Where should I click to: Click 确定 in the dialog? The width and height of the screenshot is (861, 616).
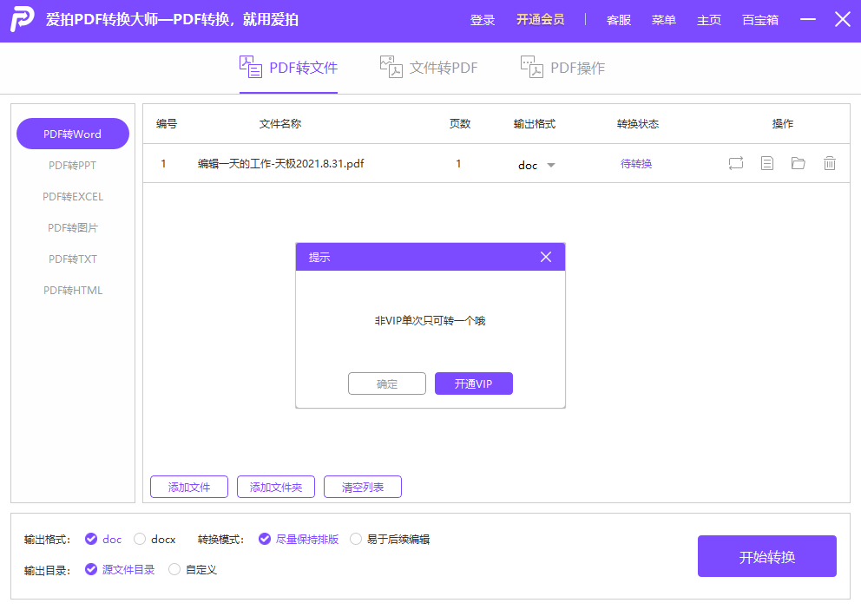(x=387, y=383)
